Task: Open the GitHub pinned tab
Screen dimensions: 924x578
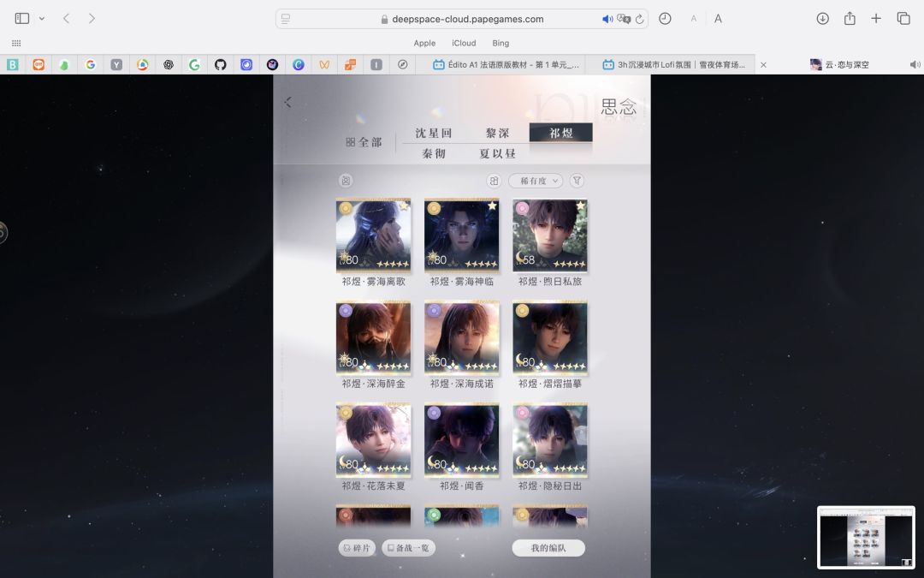Action: 221,65
